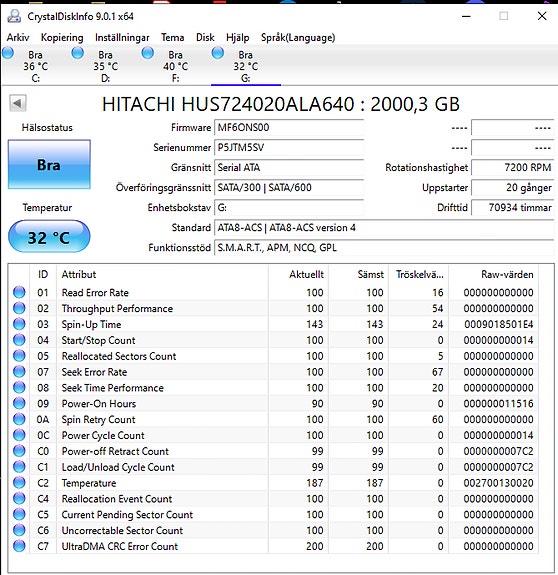Click status orb of Reallocation Event Count row
Screen dimensions: 558x575
19,498
